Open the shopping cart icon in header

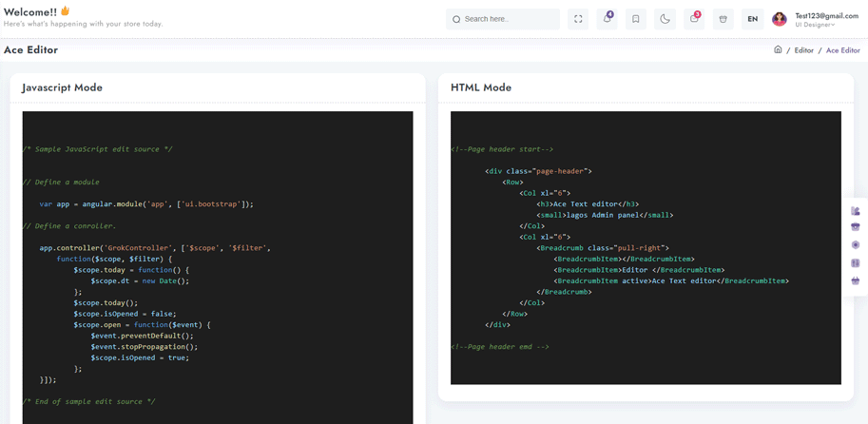click(x=723, y=19)
